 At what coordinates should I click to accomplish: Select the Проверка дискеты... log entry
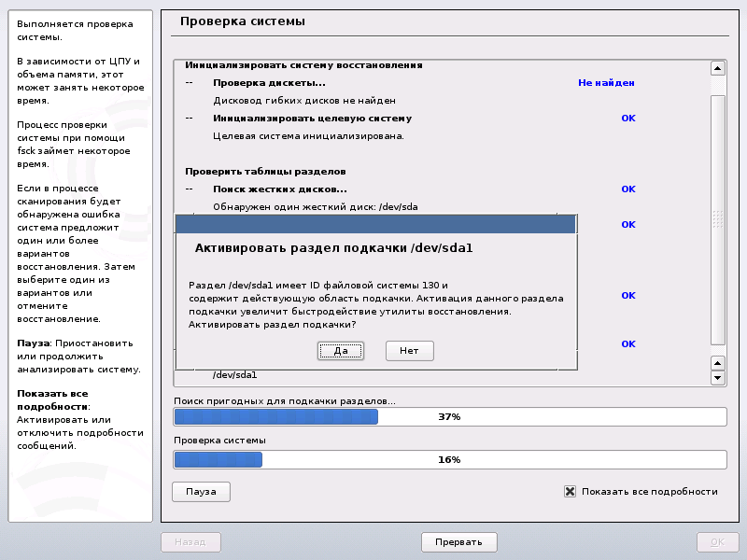[269, 83]
